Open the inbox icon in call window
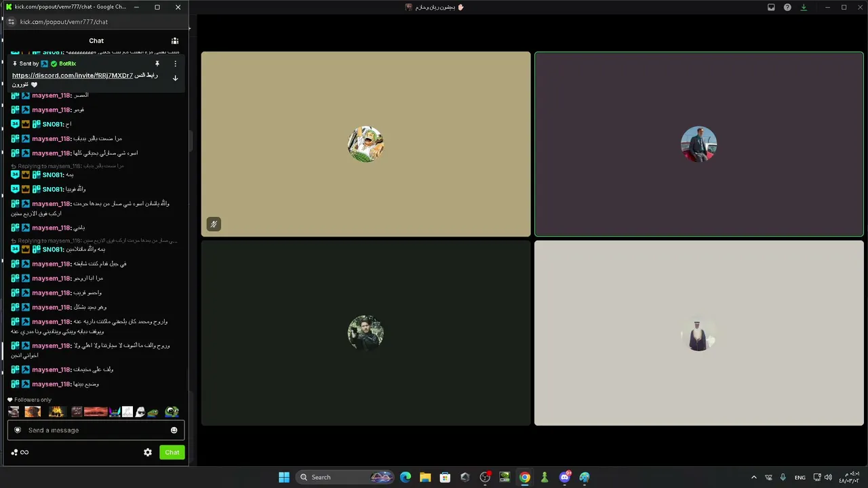 click(x=771, y=7)
